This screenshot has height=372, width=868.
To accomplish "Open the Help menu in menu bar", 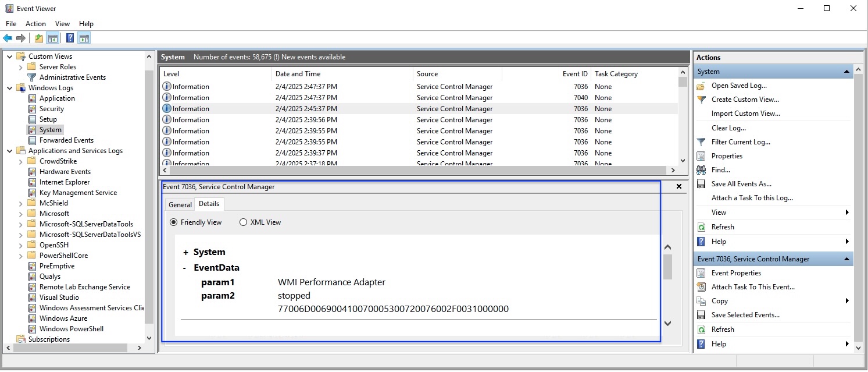I will tap(86, 24).
